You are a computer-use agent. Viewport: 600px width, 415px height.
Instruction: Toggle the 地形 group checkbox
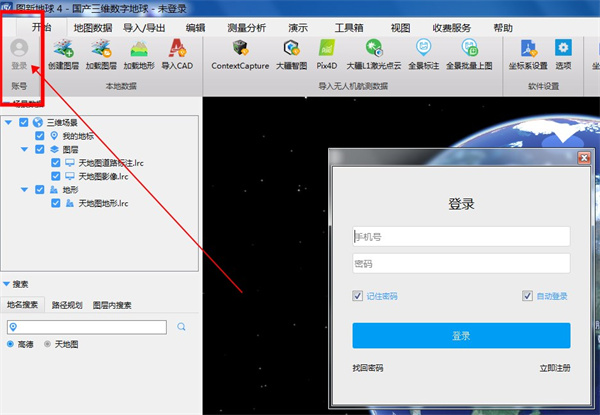click(x=39, y=190)
